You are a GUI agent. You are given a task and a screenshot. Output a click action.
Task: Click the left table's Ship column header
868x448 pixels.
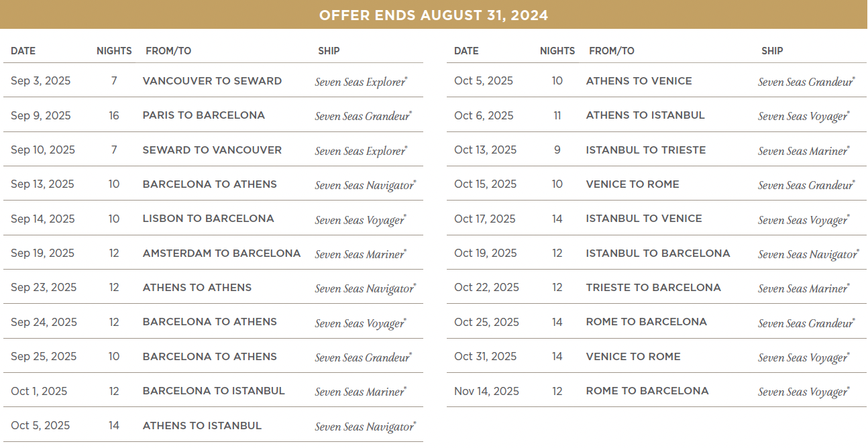pos(329,51)
